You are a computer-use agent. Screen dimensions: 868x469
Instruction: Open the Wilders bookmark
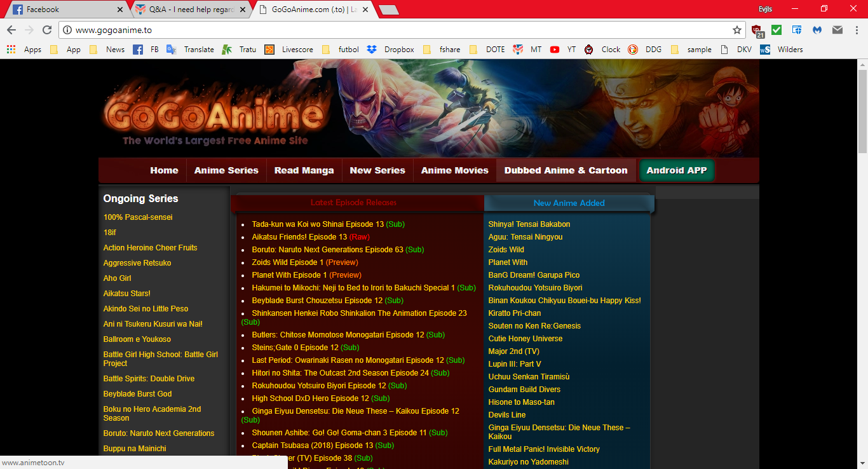tap(782, 50)
